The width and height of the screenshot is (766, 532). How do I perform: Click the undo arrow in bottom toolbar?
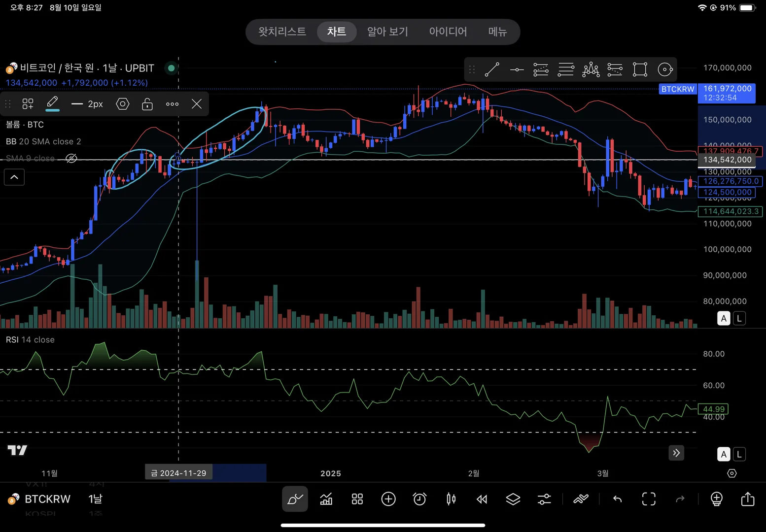(617, 499)
